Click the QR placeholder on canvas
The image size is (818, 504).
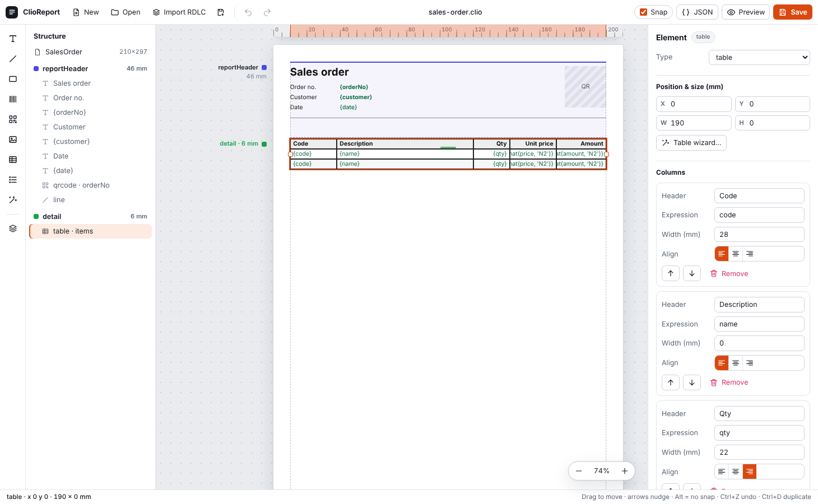585,87
